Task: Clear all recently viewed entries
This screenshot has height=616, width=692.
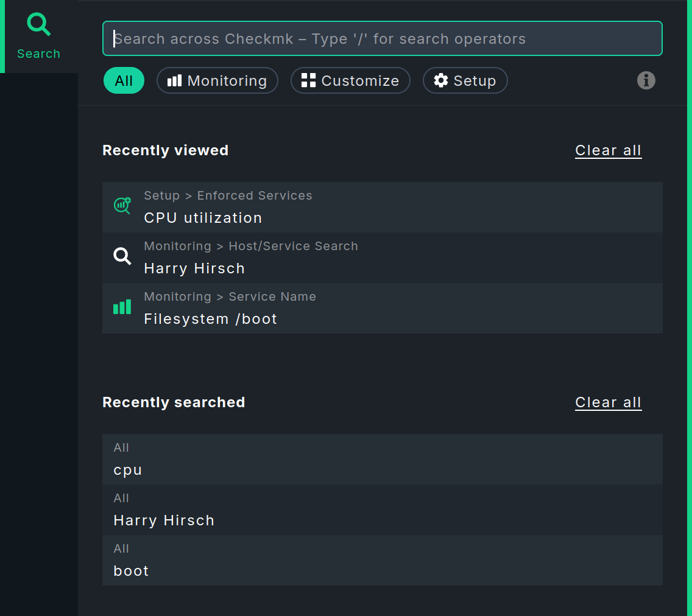Action: (x=608, y=150)
